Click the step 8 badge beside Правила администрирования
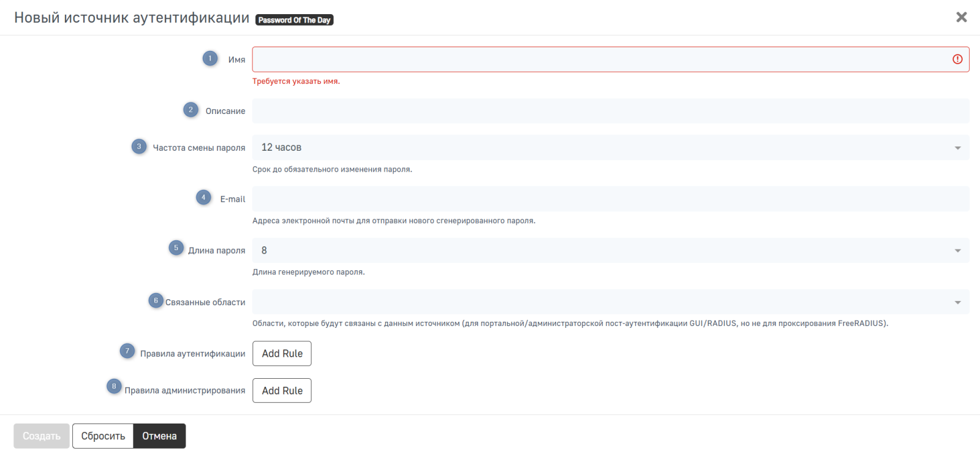Screen dimensions: 980x456 click(x=114, y=386)
